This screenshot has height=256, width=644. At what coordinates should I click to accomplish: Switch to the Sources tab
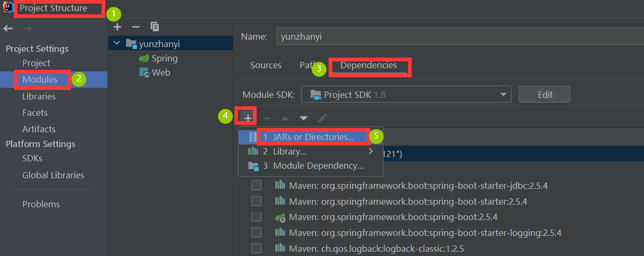[266, 66]
